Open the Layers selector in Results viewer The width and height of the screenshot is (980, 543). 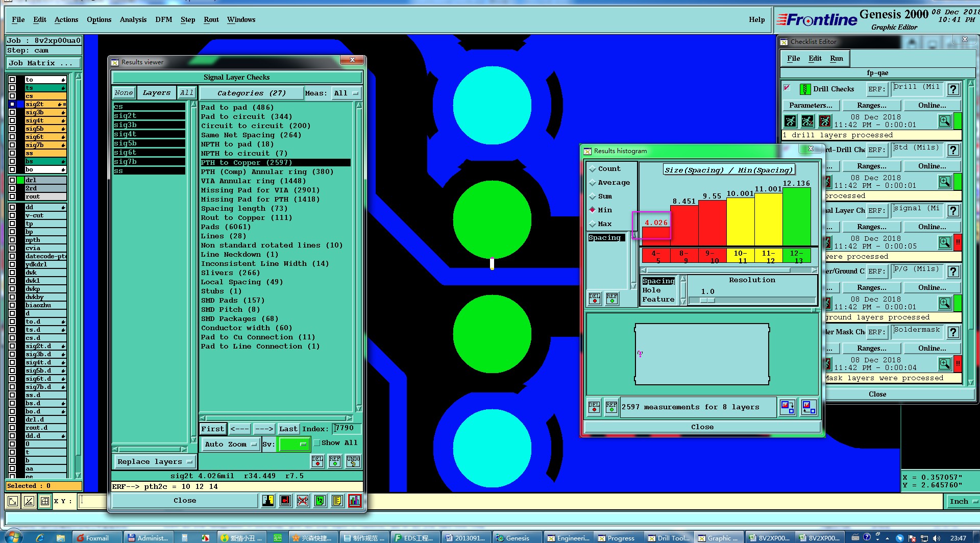click(x=156, y=93)
